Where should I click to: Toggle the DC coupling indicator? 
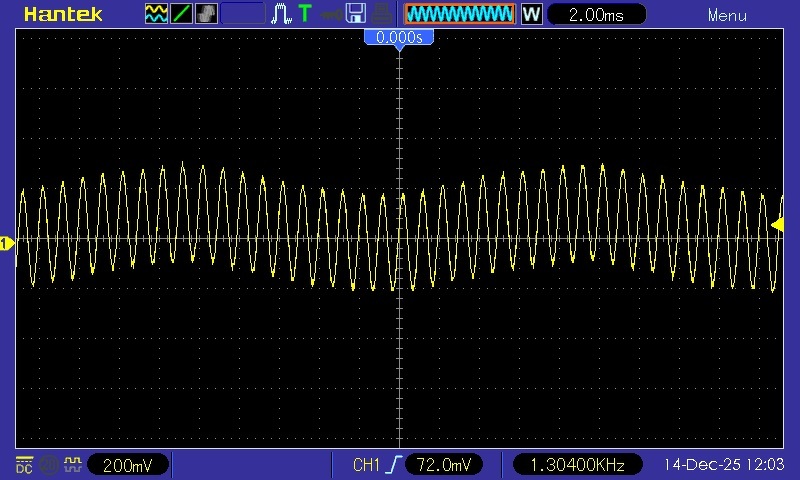[x=24, y=465]
